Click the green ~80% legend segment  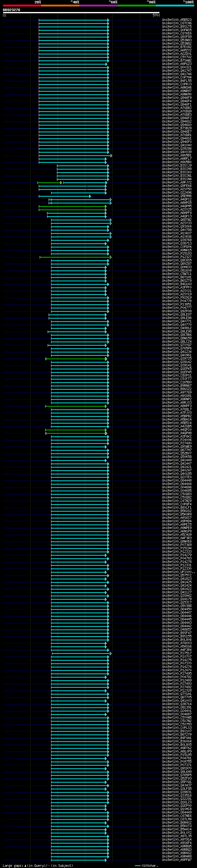click(136, 6)
